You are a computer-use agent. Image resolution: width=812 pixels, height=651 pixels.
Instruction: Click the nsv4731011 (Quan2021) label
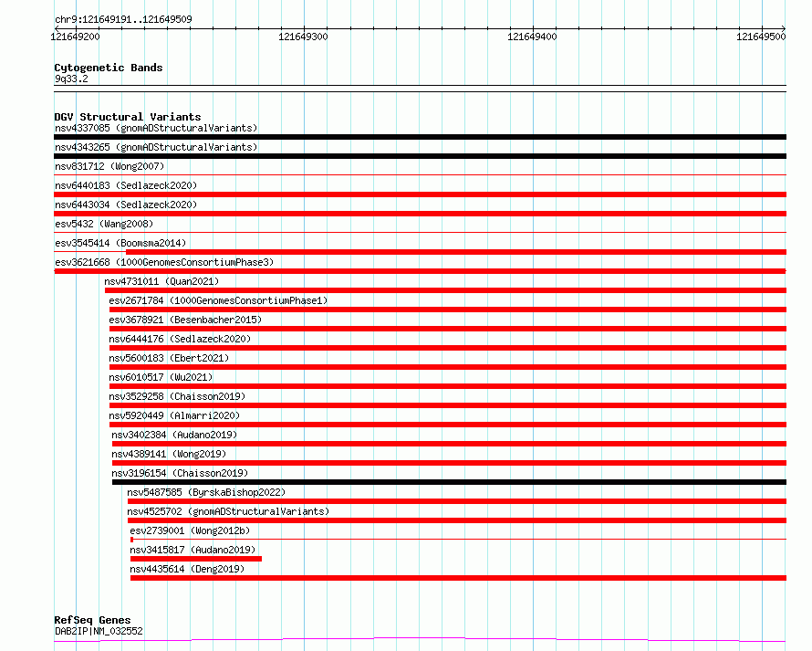pyautogui.click(x=161, y=281)
